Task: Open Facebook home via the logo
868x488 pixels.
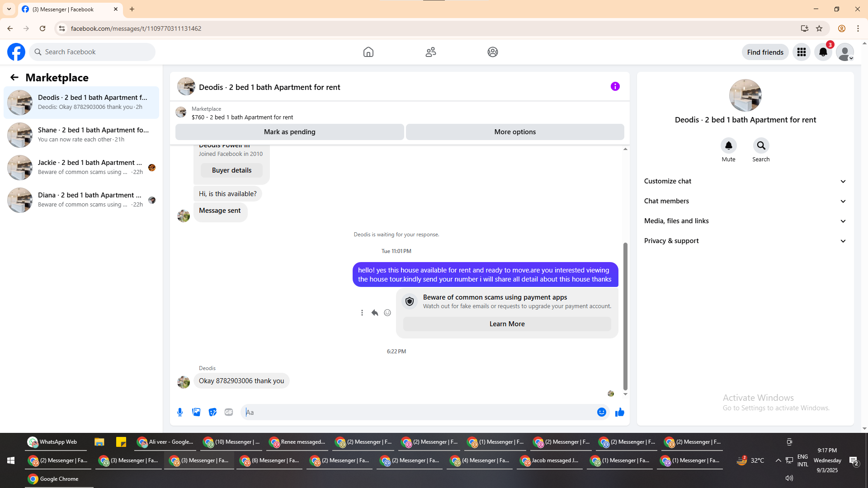Action: tap(16, 52)
